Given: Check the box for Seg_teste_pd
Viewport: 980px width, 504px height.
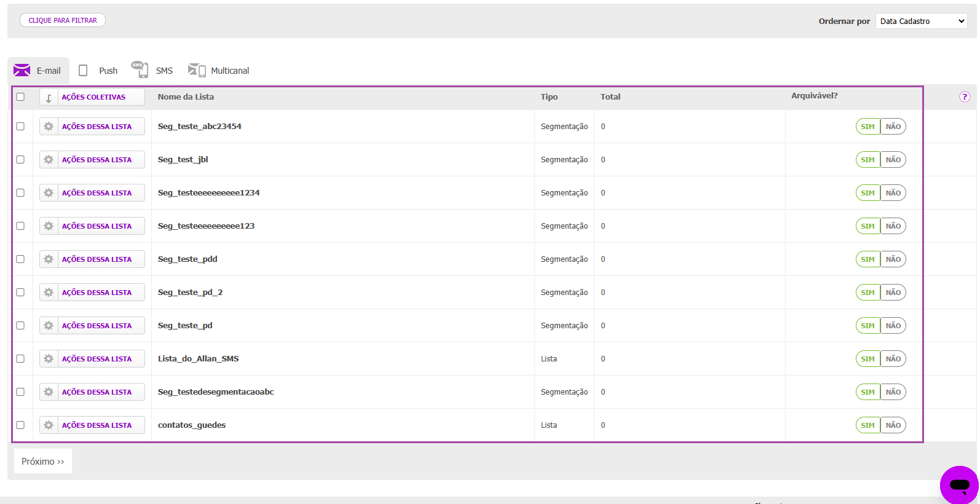Looking at the screenshot, I should point(20,325).
